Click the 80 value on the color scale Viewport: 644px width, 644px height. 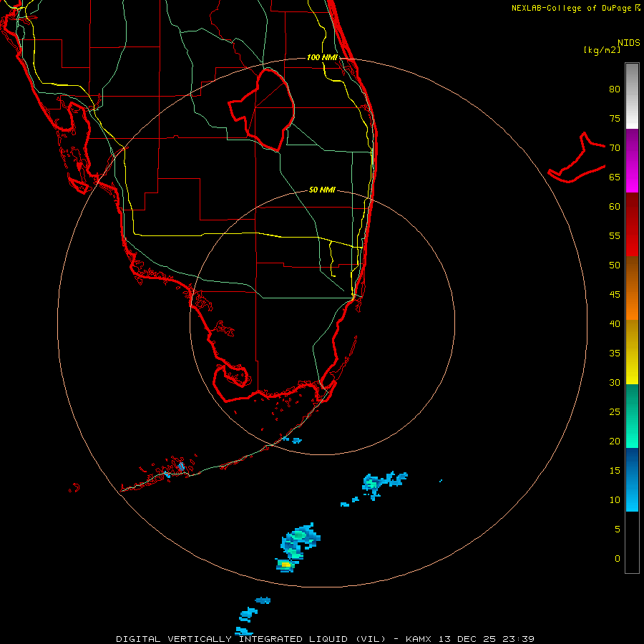(615, 89)
